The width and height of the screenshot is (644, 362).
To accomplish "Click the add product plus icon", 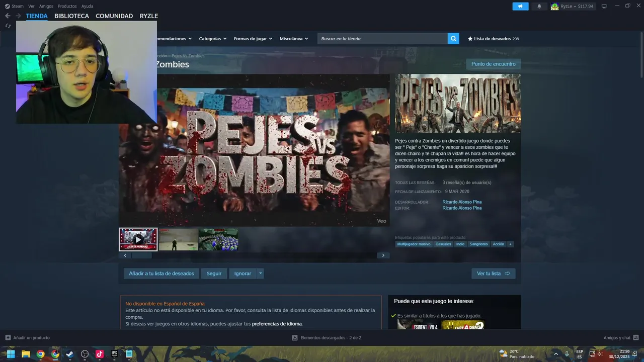I will point(8,337).
